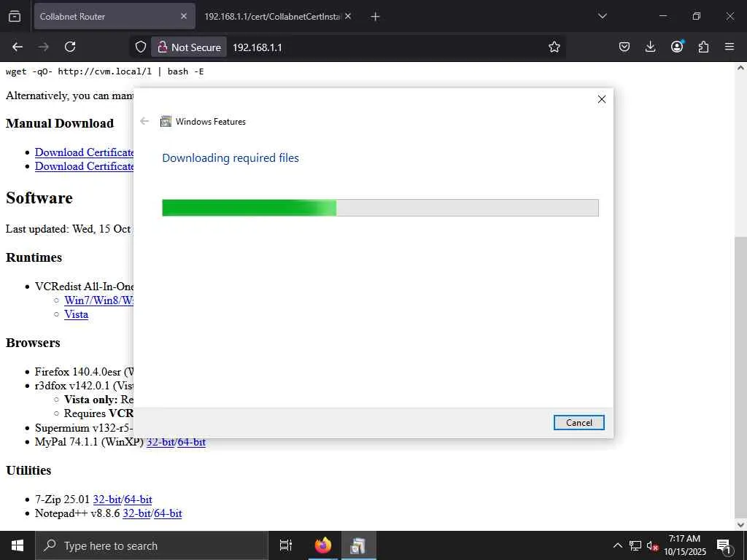Image resolution: width=747 pixels, height=560 pixels.
Task: Open the Windows Start menu
Action: click(x=18, y=545)
